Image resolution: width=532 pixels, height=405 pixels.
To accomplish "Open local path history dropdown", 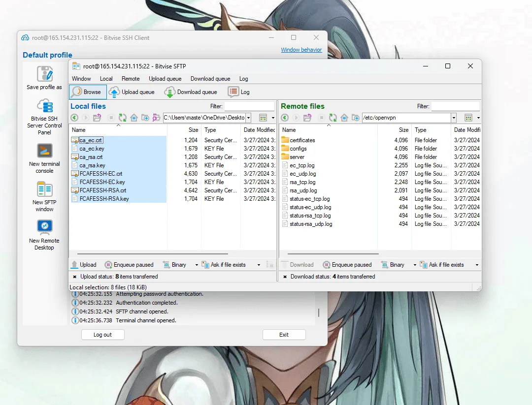I will 248,118.
